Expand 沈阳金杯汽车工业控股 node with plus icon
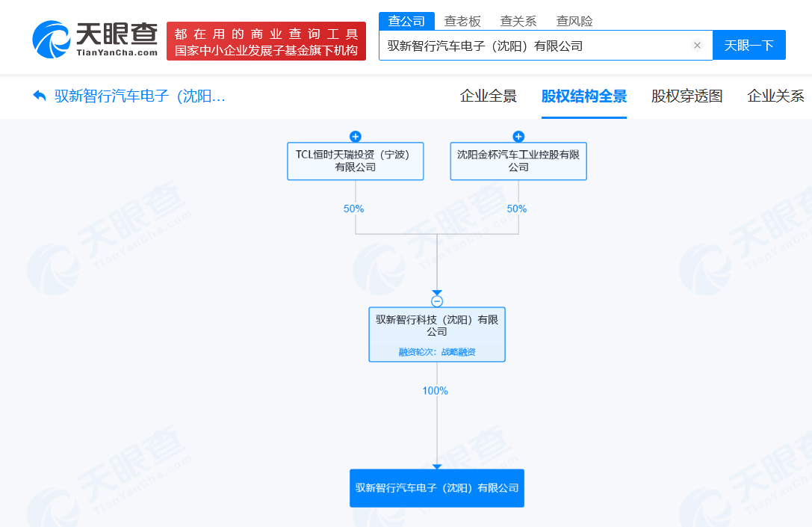The height and width of the screenshot is (527, 812). click(x=518, y=136)
